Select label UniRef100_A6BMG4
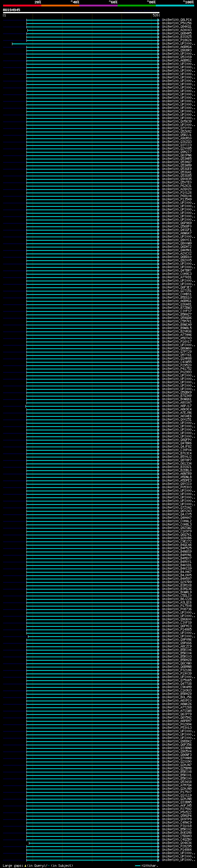The height and width of the screenshot is (868, 197). 177,47
